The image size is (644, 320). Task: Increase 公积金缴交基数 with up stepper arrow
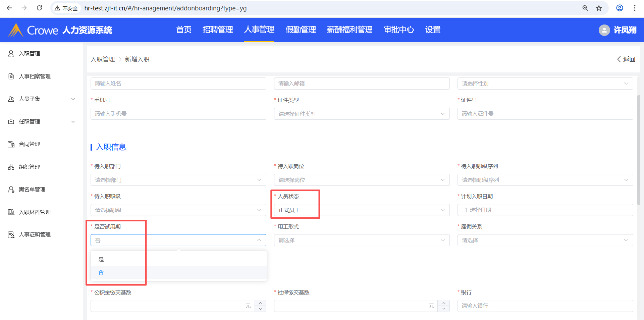pyautogui.click(x=260, y=303)
